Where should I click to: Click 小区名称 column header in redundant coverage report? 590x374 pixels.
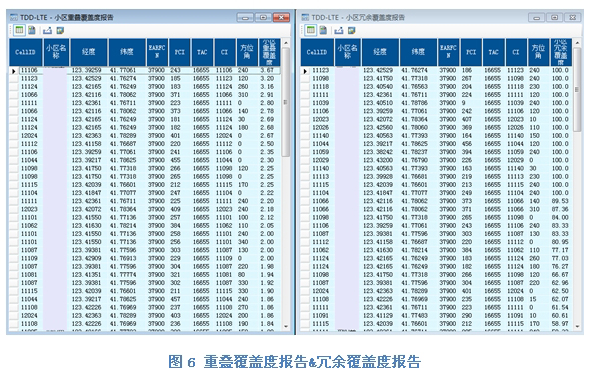tap(347, 52)
